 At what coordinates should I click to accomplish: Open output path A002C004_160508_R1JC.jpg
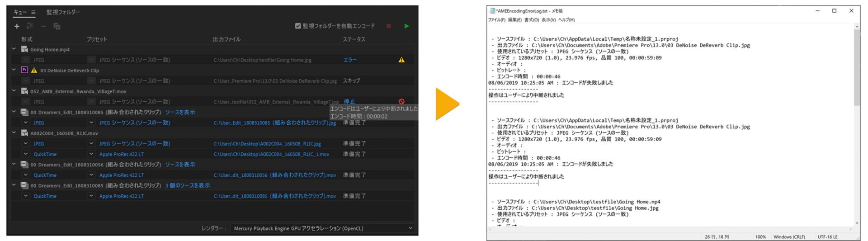(267, 144)
